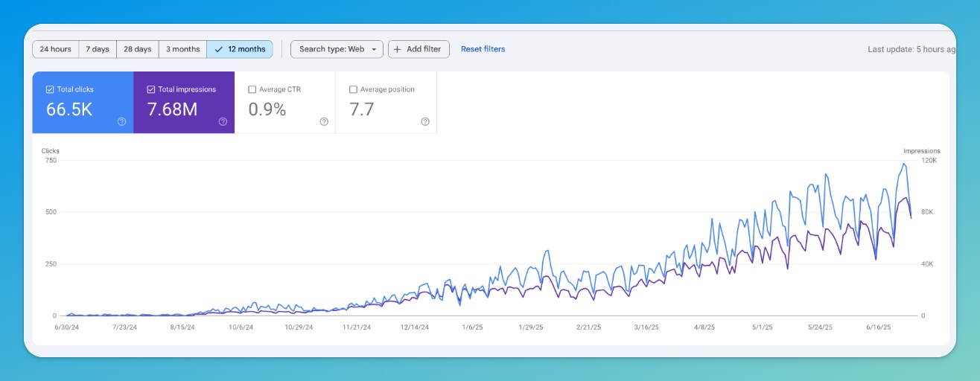Viewport: 980px width, 381px height.
Task: Click the highest peak of the blue clicks line
Action: [904, 164]
